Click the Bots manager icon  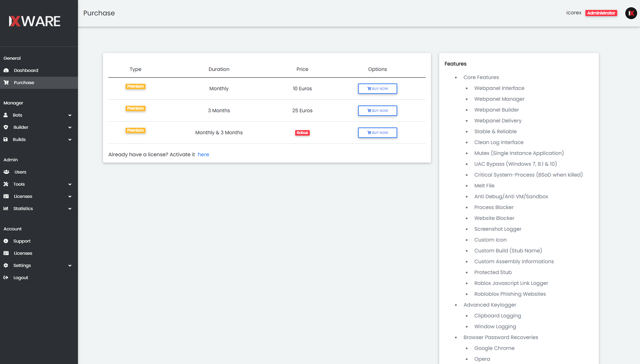[x=6, y=115]
